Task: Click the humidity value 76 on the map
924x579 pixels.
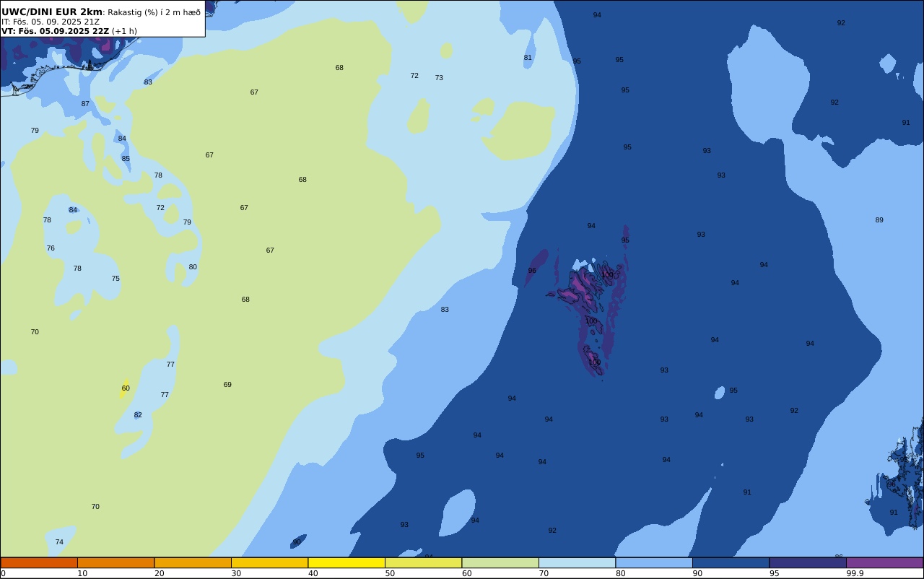Action: (51, 248)
